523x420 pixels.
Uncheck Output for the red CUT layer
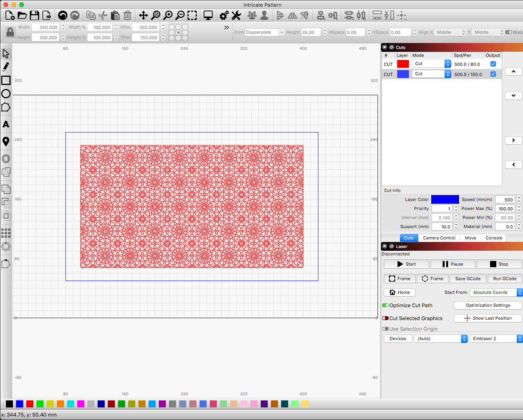(493, 63)
